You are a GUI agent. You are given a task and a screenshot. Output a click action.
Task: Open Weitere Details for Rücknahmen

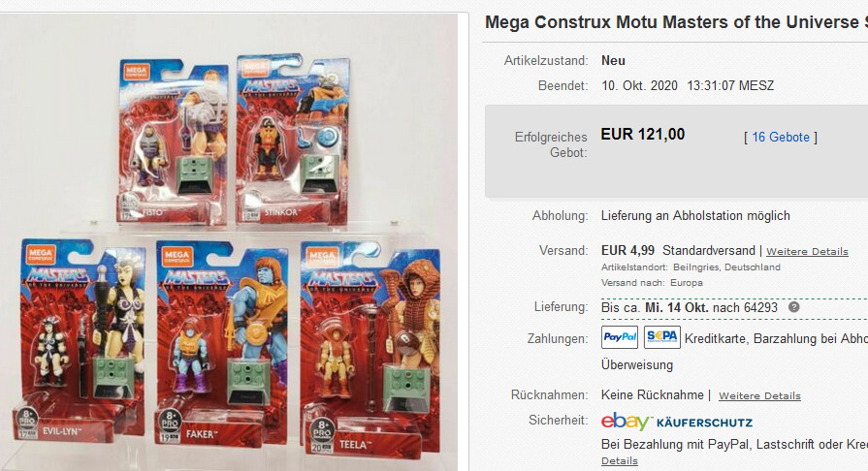pos(759,395)
